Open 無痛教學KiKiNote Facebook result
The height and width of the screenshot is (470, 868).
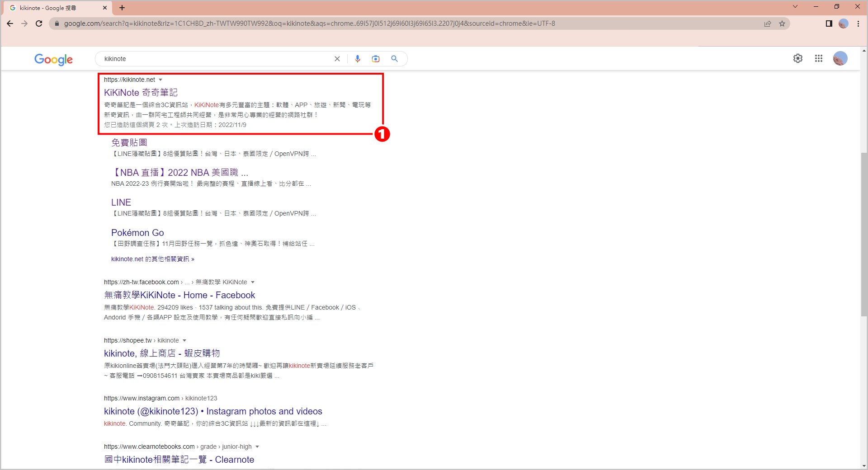[x=179, y=295]
